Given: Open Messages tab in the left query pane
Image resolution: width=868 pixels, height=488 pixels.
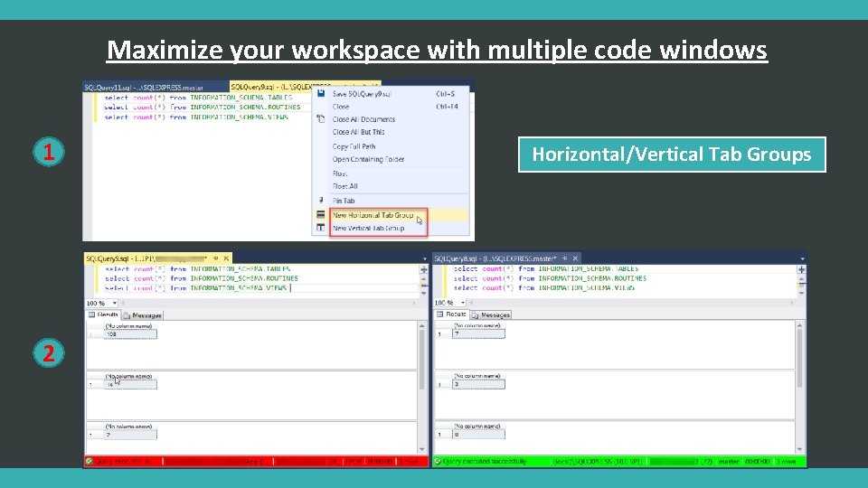Looking at the screenshot, I should [143, 315].
